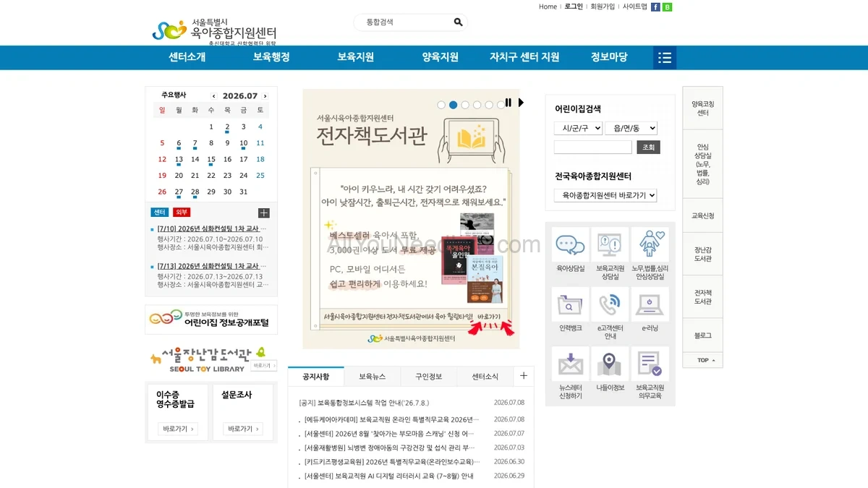Select the sixth slide indicator dot
Screen dimensions: 868x488
[501, 105]
